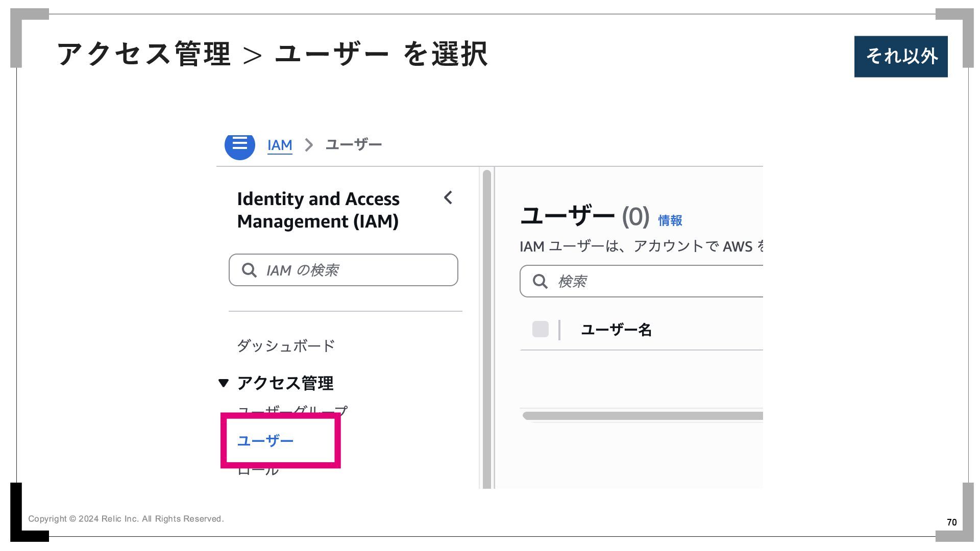Click the IAM breadcrumb link
The width and height of the screenshot is (980, 551).
coord(280,145)
